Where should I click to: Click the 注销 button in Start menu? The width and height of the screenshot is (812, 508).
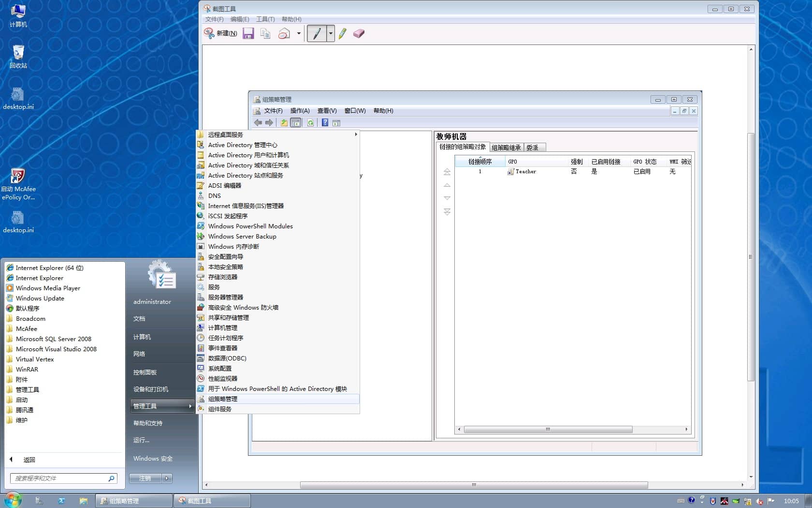[x=145, y=478]
